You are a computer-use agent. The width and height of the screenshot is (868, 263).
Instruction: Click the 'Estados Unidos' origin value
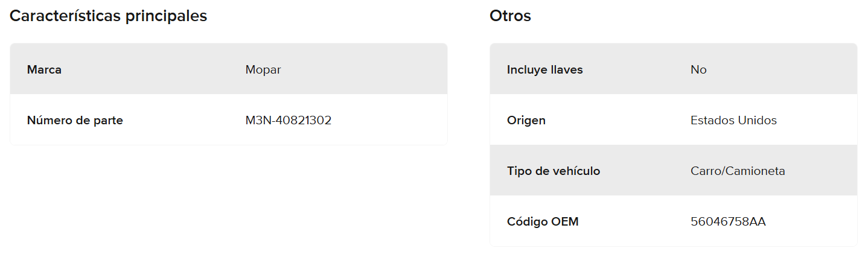[x=733, y=121]
